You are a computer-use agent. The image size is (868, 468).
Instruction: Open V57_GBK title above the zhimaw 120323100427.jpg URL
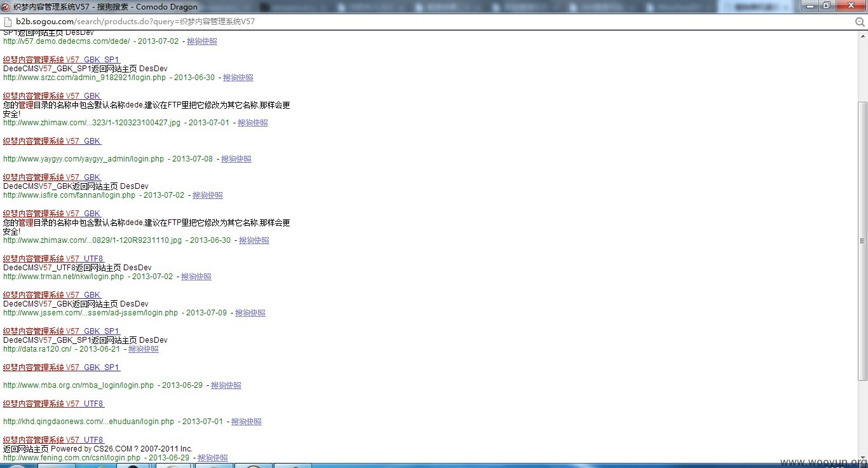click(52, 96)
